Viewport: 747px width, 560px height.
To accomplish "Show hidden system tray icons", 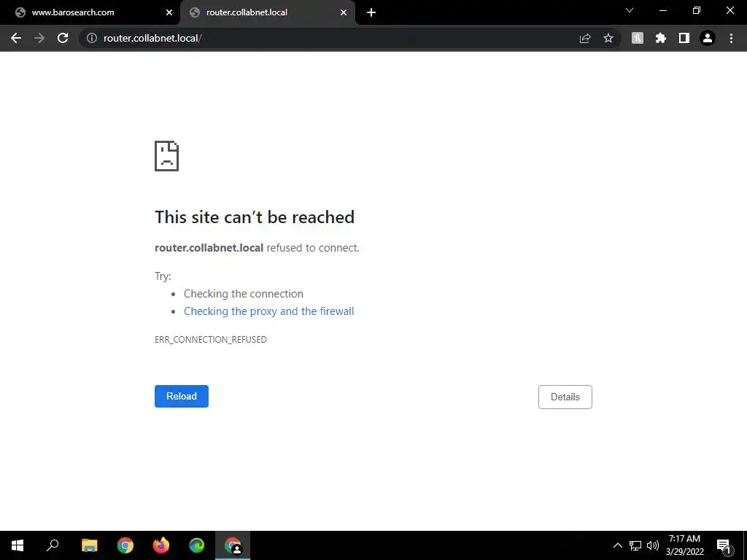I will click(x=617, y=545).
